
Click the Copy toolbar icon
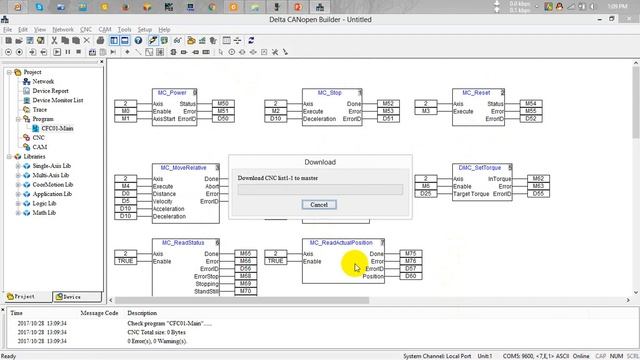(65, 40)
